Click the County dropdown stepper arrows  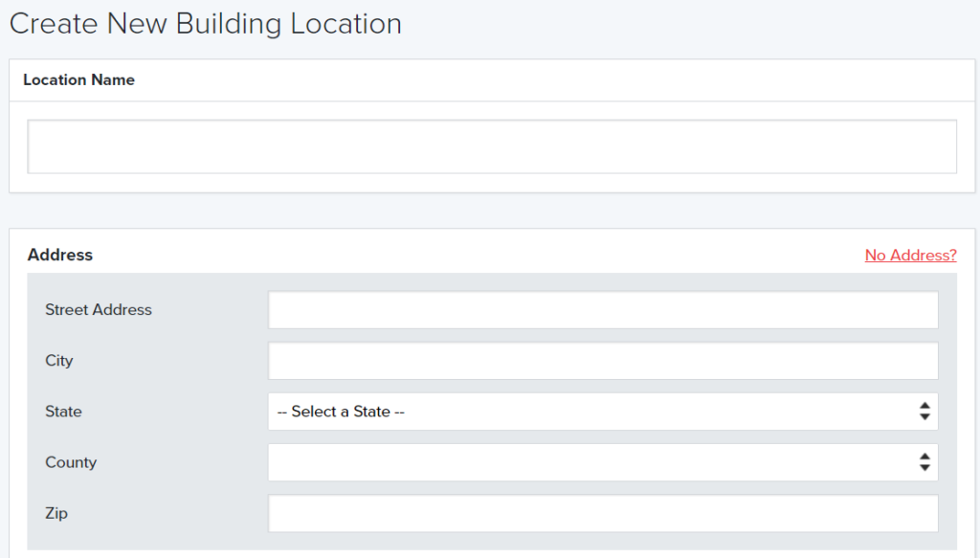(924, 462)
